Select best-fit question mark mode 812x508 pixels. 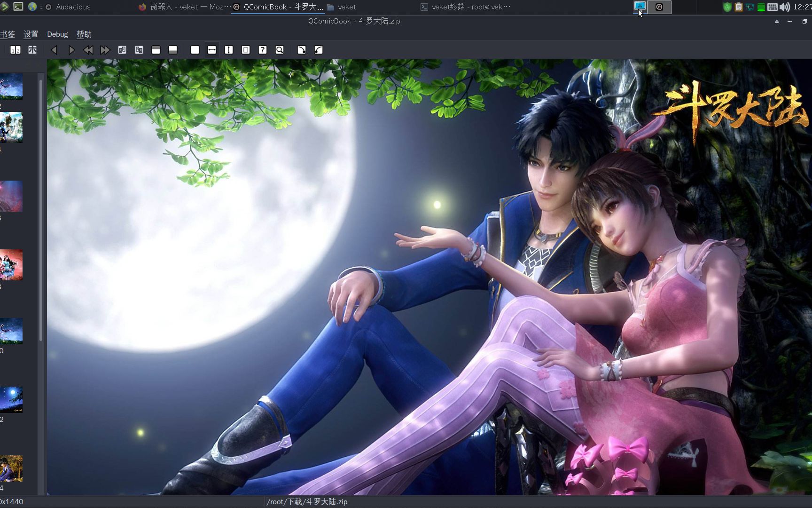point(263,50)
